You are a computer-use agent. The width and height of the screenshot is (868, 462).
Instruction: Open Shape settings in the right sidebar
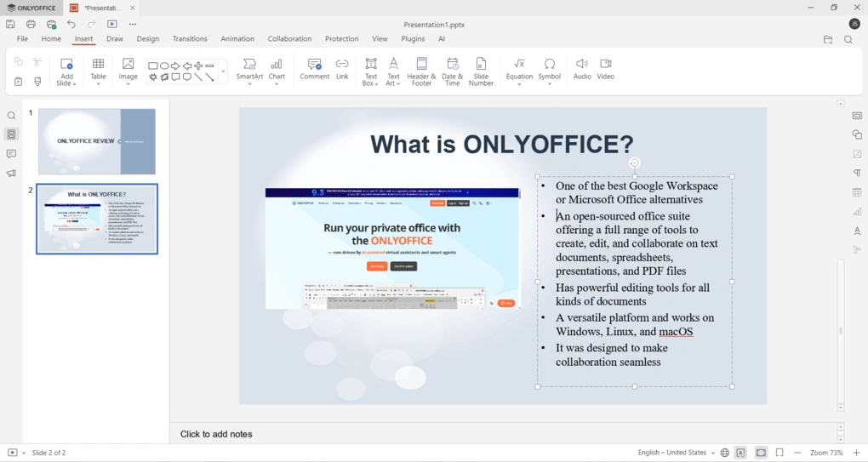pyautogui.click(x=857, y=134)
